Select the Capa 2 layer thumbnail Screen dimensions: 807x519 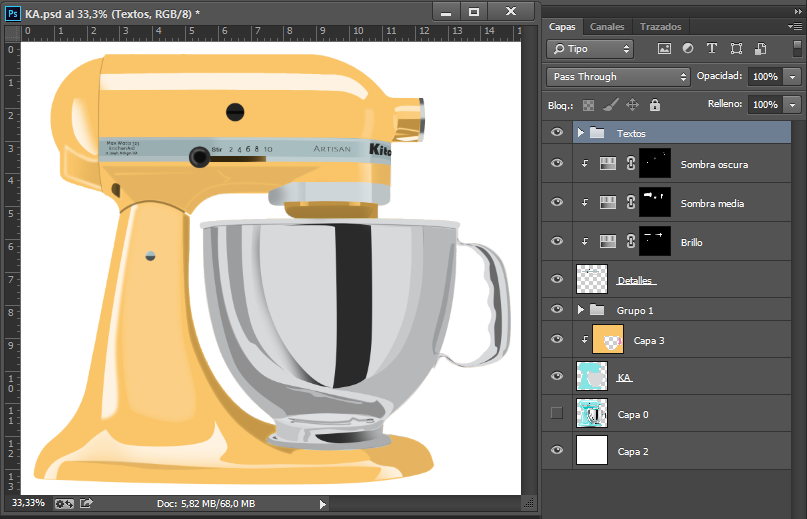(592, 451)
